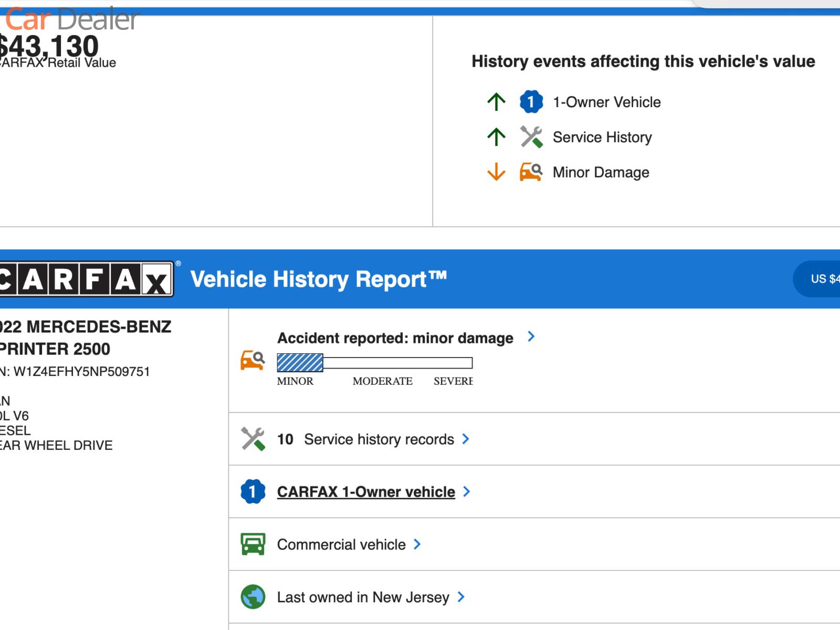This screenshot has height=630, width=840.
Task: Click the '10 Service history records' text
Action: (x=365, y=439)
